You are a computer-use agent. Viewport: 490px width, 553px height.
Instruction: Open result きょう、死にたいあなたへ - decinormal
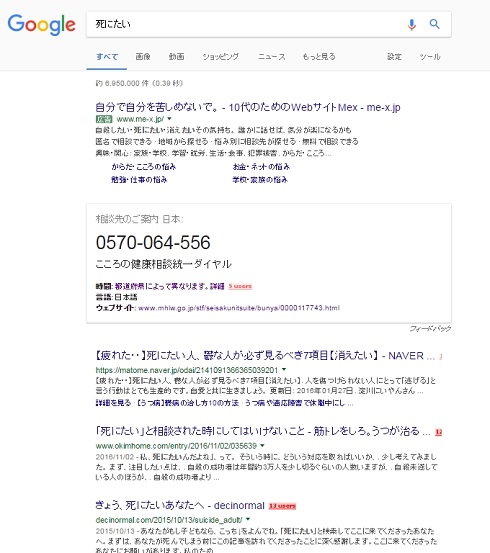(x=180, y=505)
